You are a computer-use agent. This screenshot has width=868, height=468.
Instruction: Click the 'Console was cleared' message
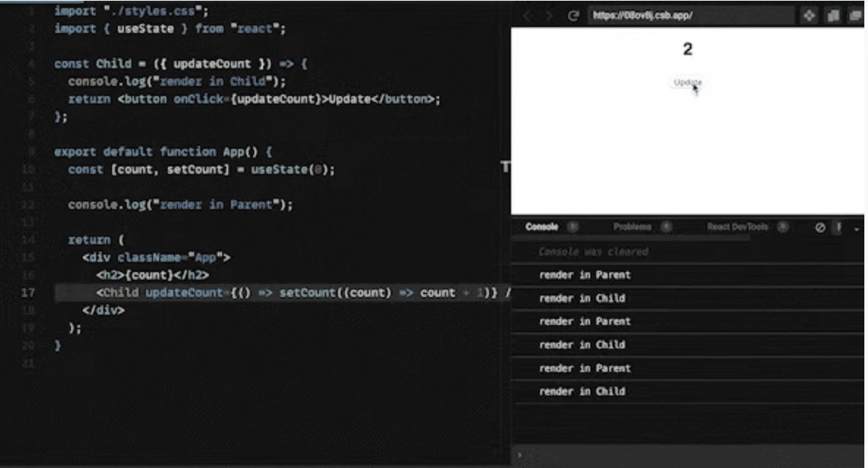click(593, 252)
